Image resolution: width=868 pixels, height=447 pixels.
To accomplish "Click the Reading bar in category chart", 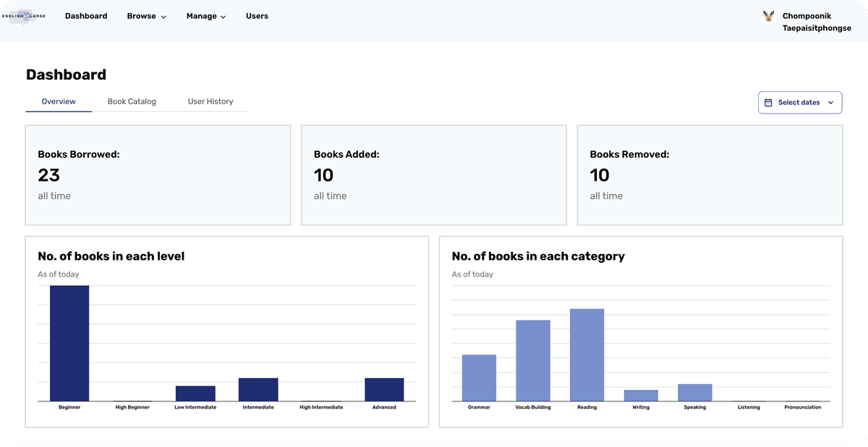I will pos(587,354).
